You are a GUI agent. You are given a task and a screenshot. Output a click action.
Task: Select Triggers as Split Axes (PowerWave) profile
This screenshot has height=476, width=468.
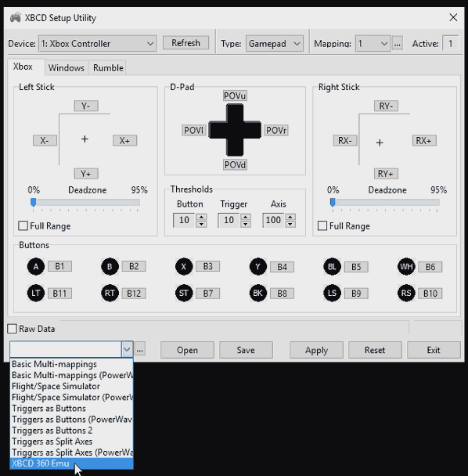(72, 453)
